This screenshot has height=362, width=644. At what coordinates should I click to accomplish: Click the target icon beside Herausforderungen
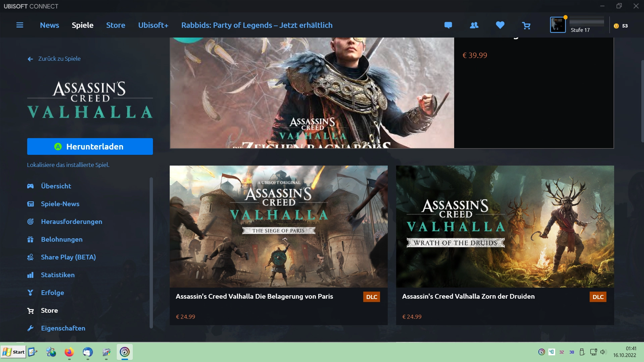[31, 222]
